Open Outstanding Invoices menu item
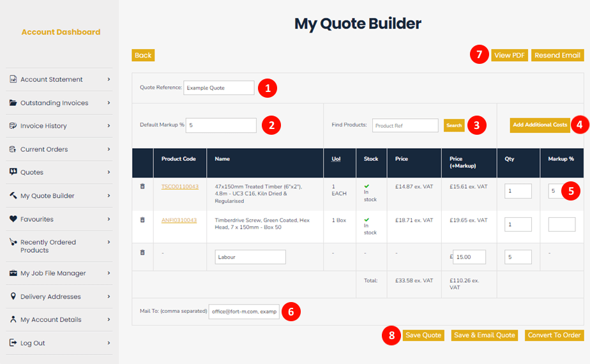Screen dimensions: 590x364 (59, 103)
